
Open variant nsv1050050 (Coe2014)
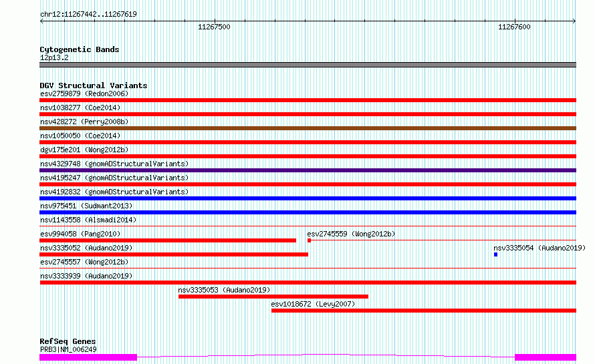pos(80,136)
